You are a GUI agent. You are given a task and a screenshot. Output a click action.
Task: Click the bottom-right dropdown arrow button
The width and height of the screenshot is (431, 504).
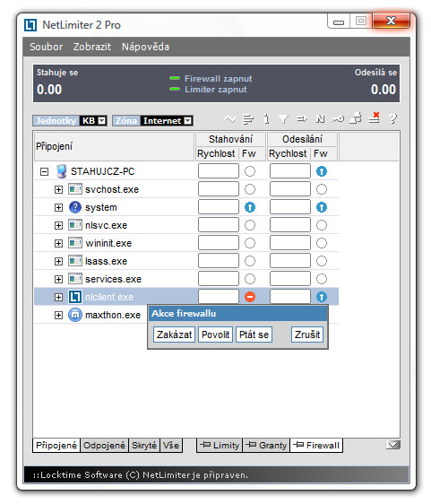coord(393,445)
